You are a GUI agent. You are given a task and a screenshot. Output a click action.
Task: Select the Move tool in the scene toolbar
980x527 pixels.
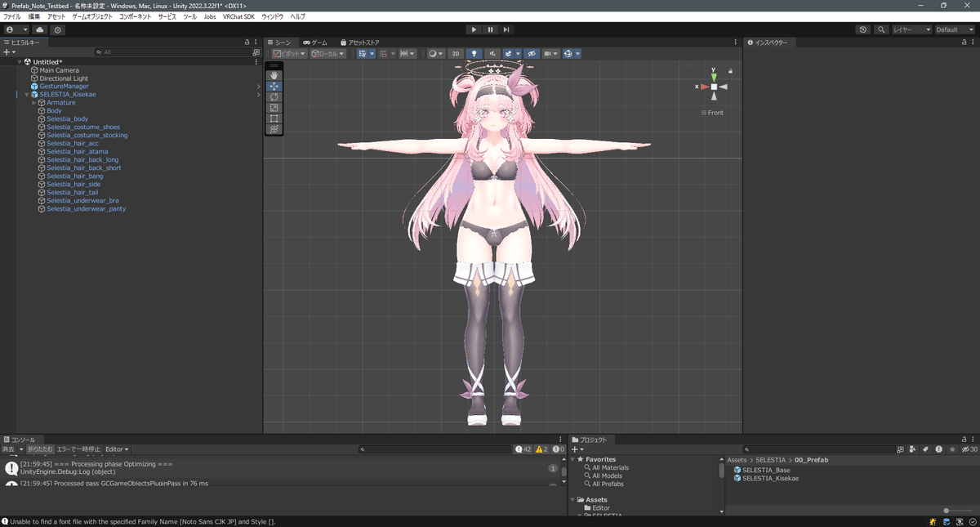(x=274, y=85)
